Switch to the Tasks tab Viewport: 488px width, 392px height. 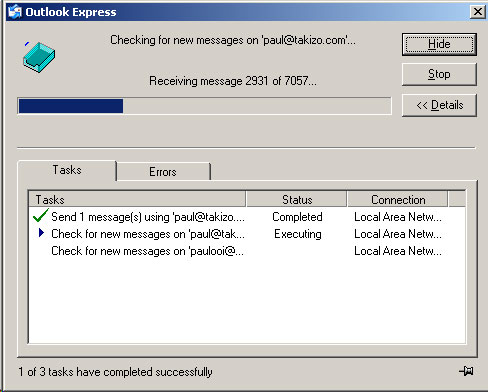click(x=67, y=170)
